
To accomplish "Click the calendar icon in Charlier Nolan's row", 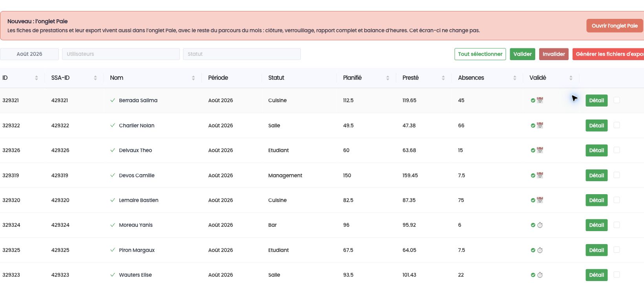I will [540, 125].
